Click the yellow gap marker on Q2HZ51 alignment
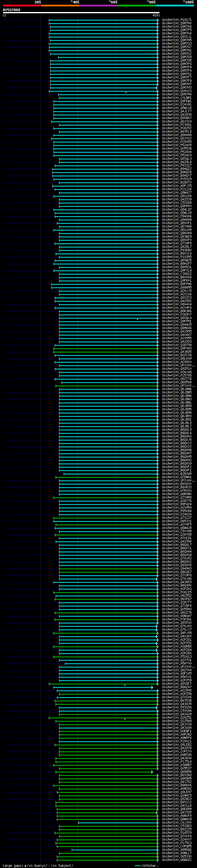The height and width of the screenshot is (868, 197). (125, 719)
